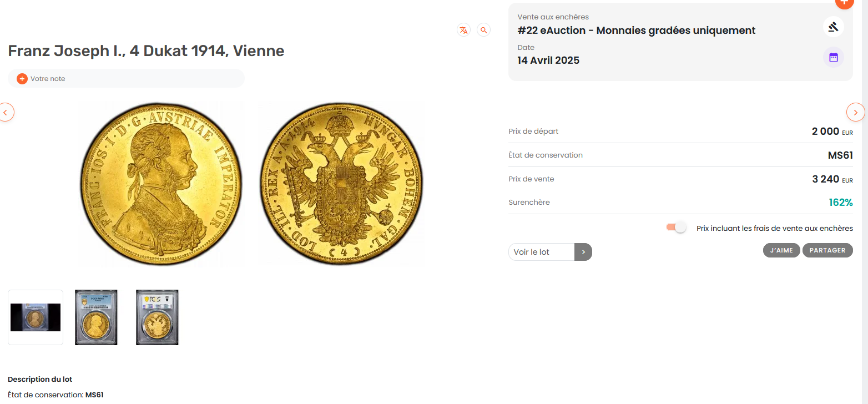
Task: Add a note with the plus icon
Action: pos(22,79)
